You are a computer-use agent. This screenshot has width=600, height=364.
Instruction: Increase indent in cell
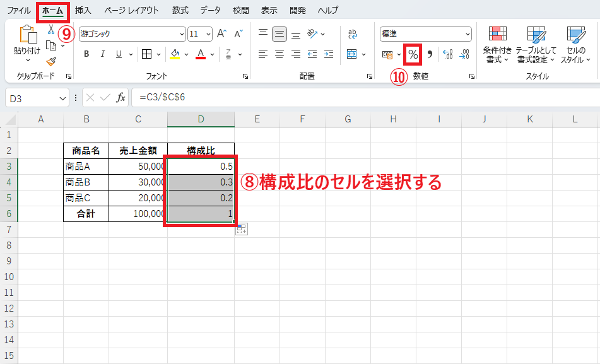(x=329, y=54)
